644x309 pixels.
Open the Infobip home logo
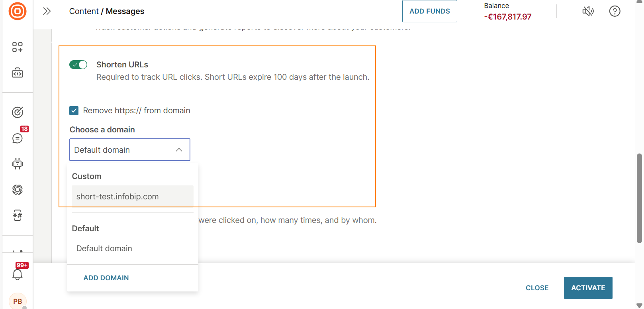click(18, 11)
